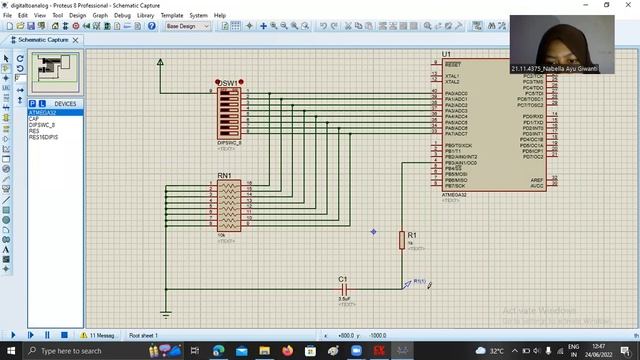The height and width of the screenshot is (360, 640).
Task: Start the simulation with the Play button
Action: pyautogui.click(x=13, y=335)
